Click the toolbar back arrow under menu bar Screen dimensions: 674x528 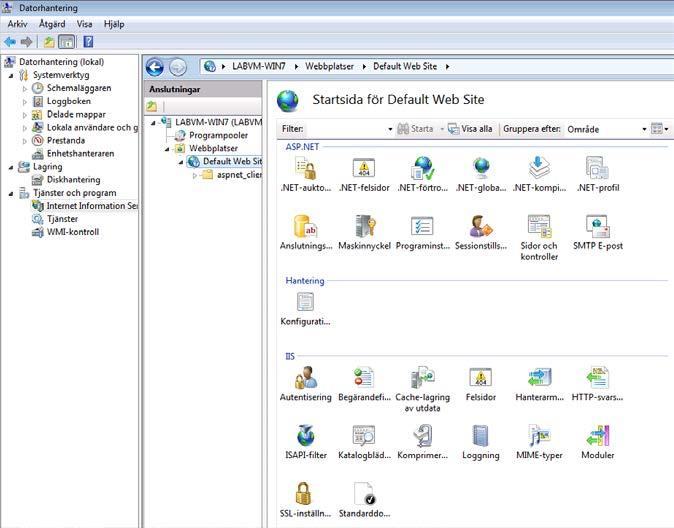point(10,42)
